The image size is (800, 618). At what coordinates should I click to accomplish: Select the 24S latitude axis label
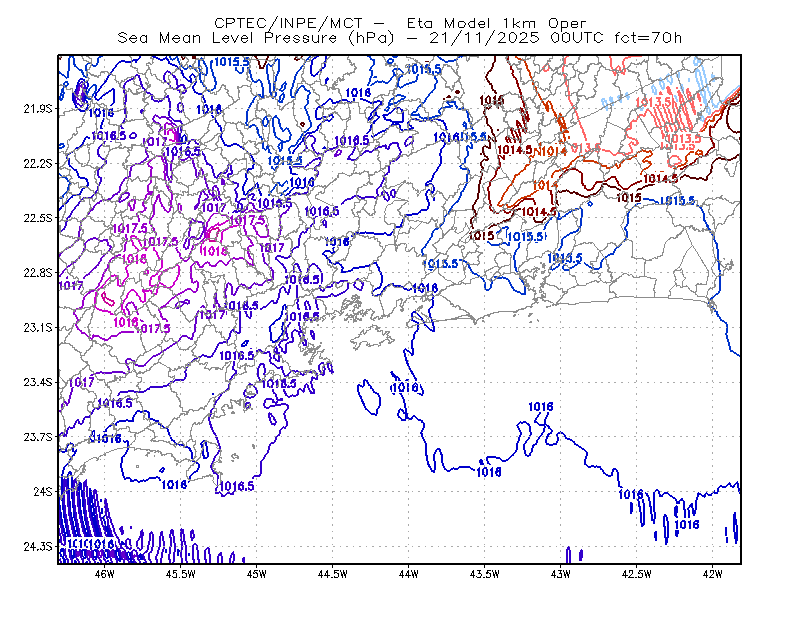coord(43,492)
